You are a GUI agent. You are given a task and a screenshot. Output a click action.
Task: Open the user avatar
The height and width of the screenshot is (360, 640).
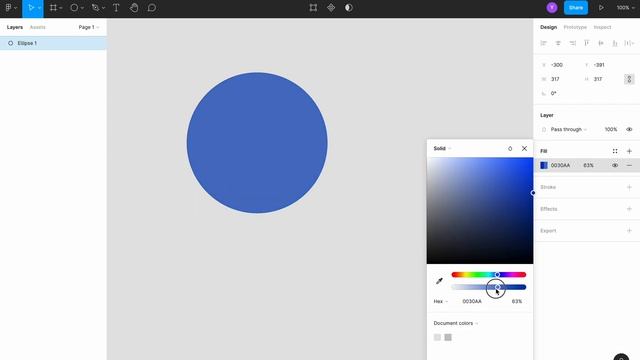coord(552,8)
